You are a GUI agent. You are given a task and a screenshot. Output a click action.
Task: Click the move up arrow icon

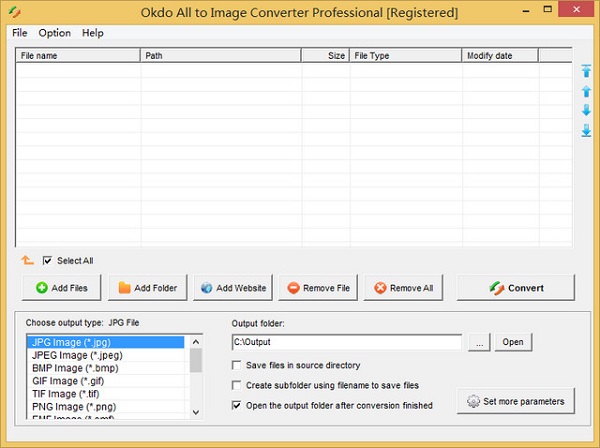pyautogui.click(x=586, y=91)
